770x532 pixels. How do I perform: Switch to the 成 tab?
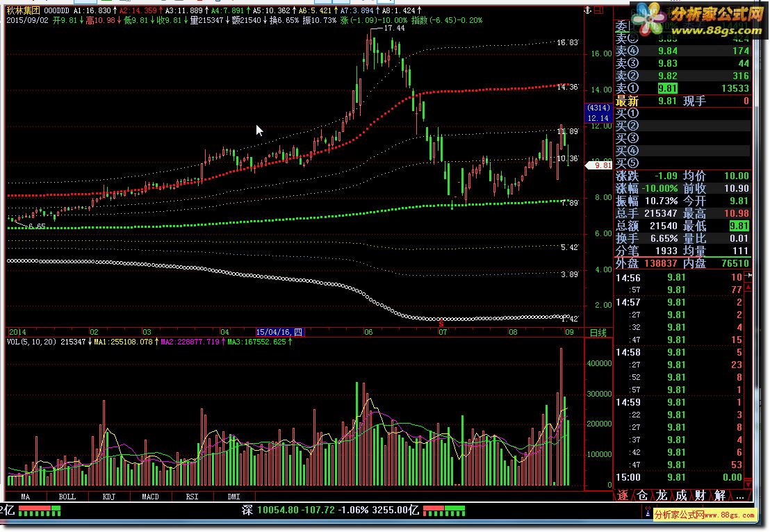[681, 496]
